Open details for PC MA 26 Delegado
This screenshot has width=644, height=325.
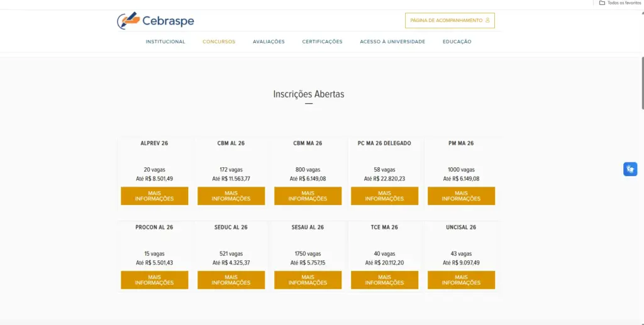point(384,196)
